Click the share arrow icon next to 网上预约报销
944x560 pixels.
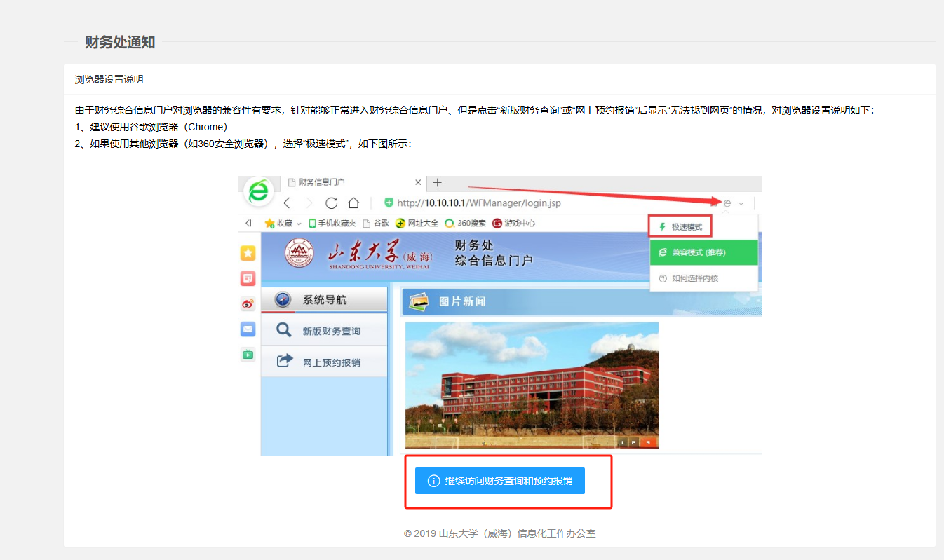[284, 361]
